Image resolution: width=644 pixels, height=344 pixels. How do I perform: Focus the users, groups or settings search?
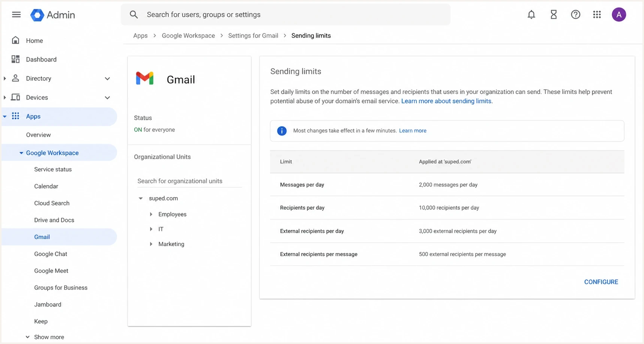[x=285, y=15]
